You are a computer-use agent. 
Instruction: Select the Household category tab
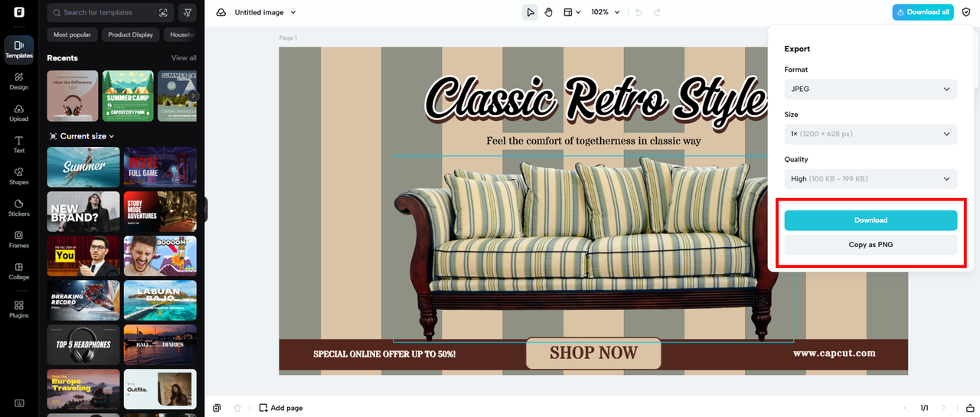pyautogui.click(x=182, y=34)
